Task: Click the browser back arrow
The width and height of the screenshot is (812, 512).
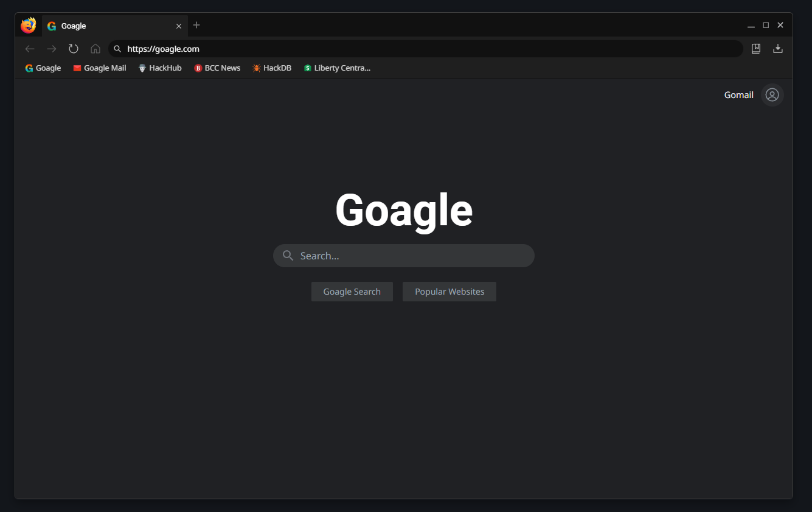Action: (x=30, y=49)
